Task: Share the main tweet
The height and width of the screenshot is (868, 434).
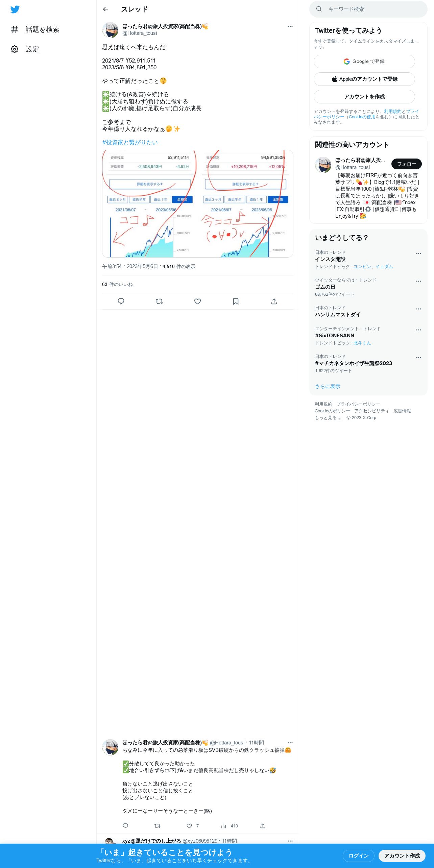Action: pyautogui.click(x=274, y=301)
